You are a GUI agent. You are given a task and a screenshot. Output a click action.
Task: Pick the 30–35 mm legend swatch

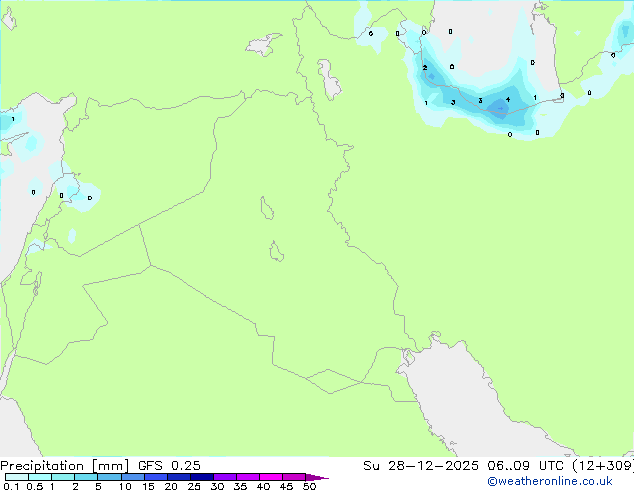[225, 477]
